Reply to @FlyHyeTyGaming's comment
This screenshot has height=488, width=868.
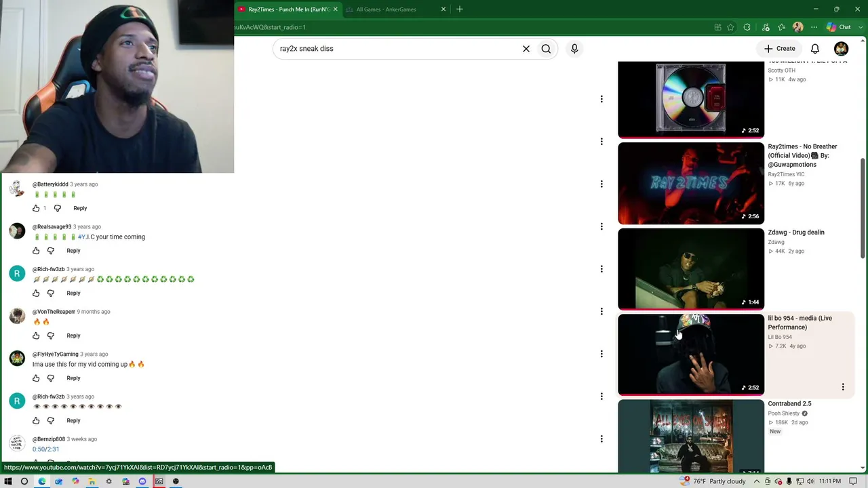(x=73, y=378)
